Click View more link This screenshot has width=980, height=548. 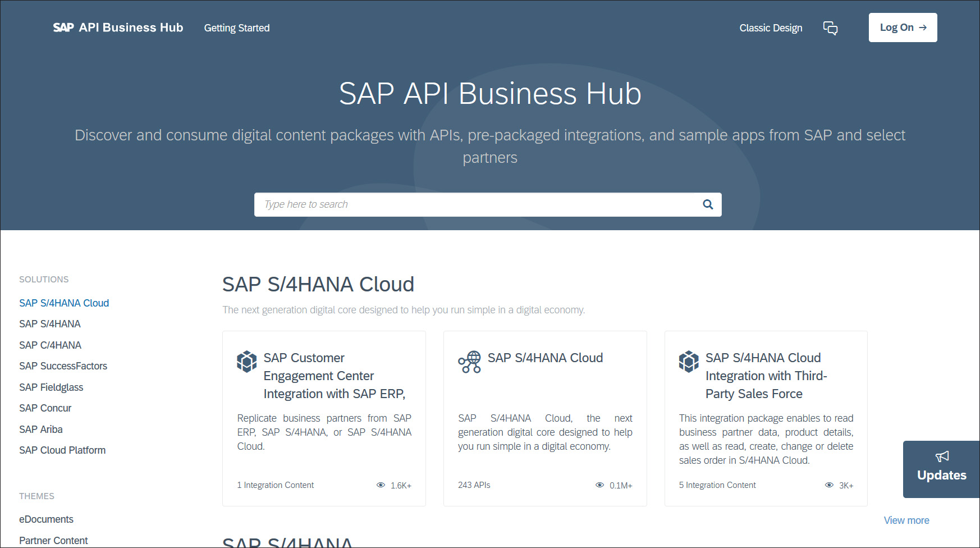[x=906, y=520]
